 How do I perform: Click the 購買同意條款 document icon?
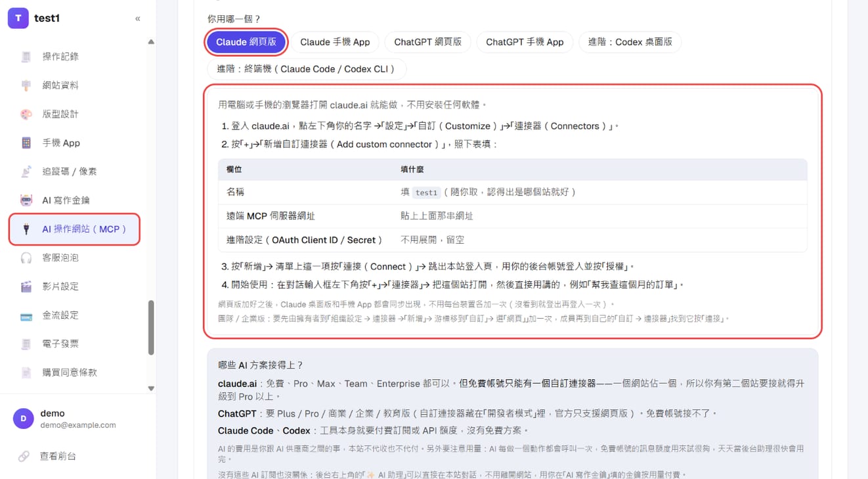click(26, 373)
